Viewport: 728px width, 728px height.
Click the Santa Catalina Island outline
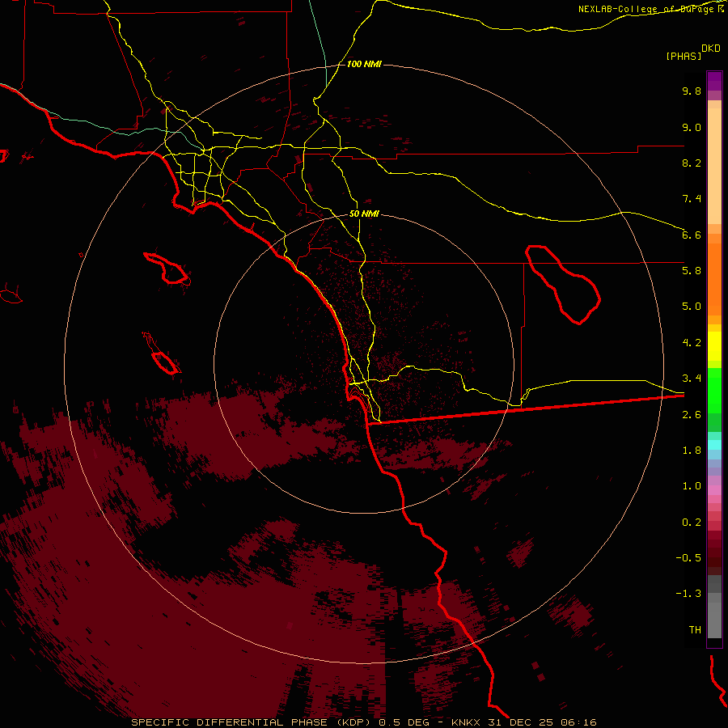pos(167,269)
